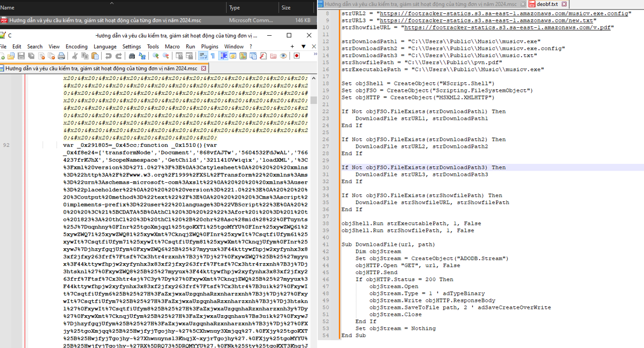Open the Tools menu
Viewport: 644px width, 348px height.
tap(153, 46)
